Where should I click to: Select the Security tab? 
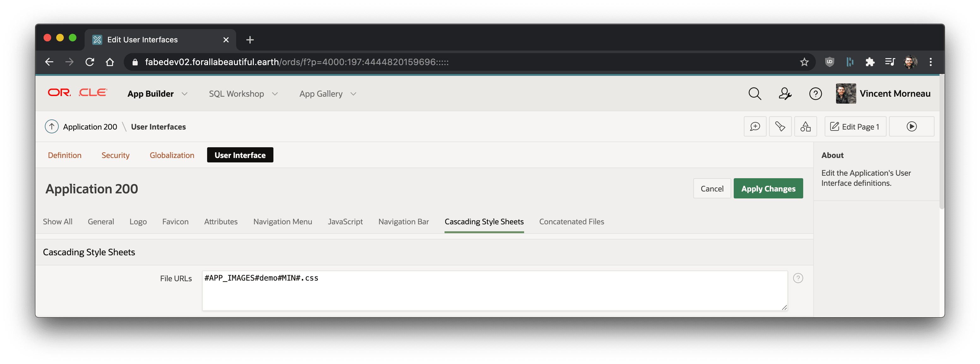[x=115, y=155]
